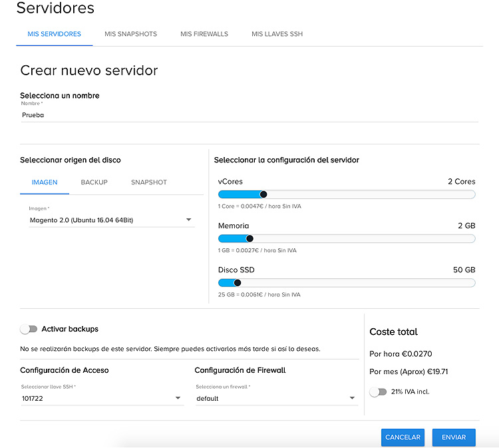Click the Nombre field containing Prueba

pos(249,115)
